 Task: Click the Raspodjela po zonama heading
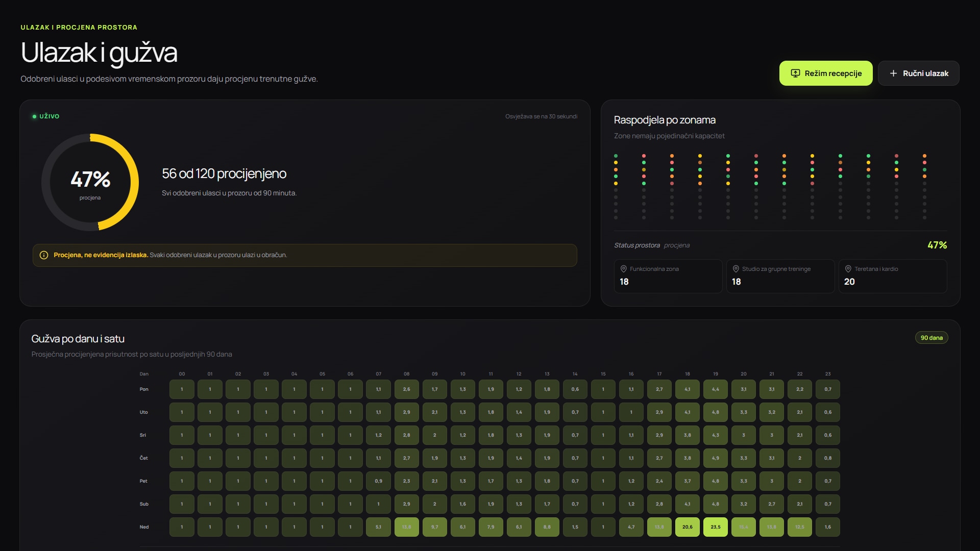point(665,120)
